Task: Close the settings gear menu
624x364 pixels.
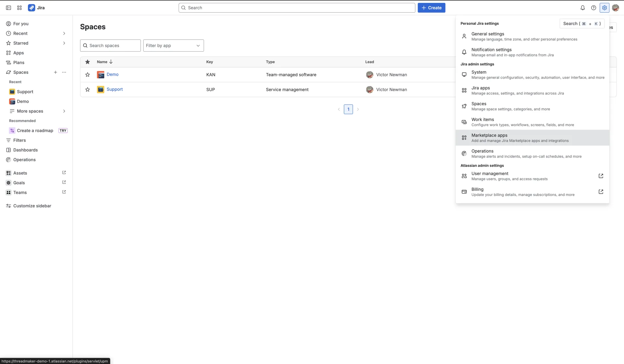Action: [x=604, y=8]
